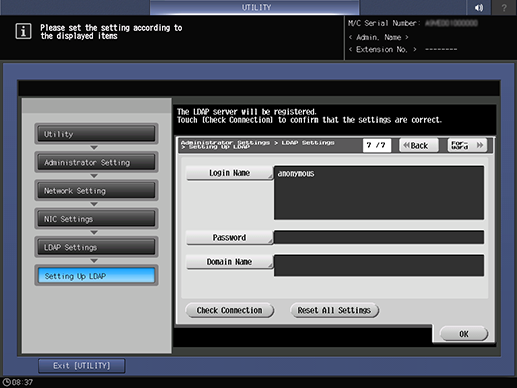Click the Domain Name entry button
This screenshot has width=517, height=388.
point(229,262)
